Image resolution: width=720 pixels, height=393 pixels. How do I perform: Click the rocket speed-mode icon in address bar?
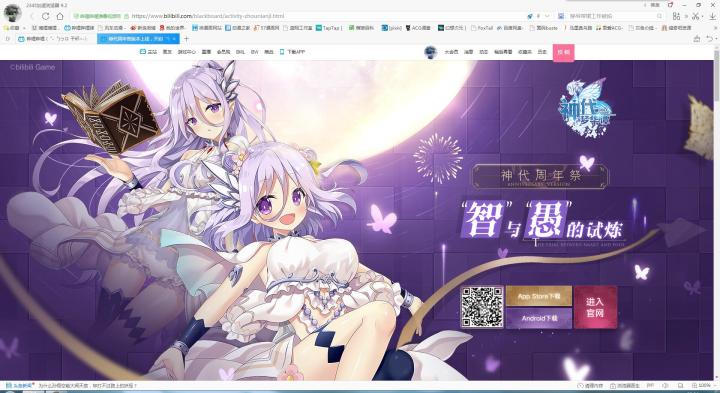530,16
